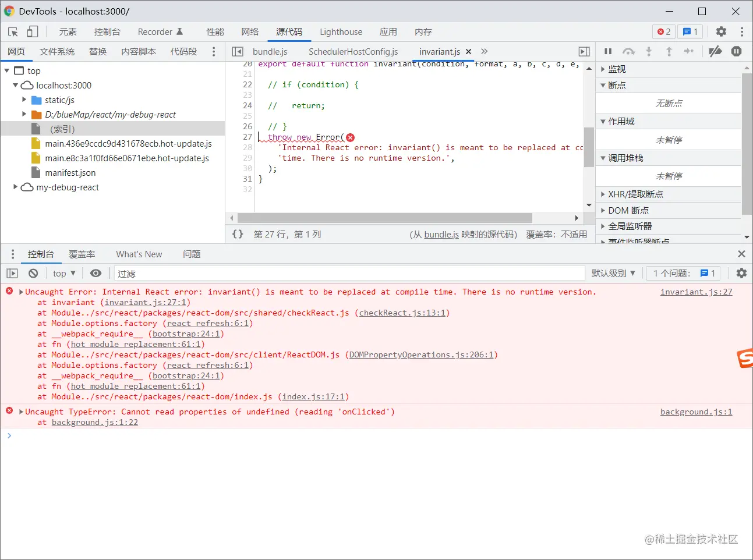
Task: Click the pretty print braces icon
Action: tap(238, 234)
